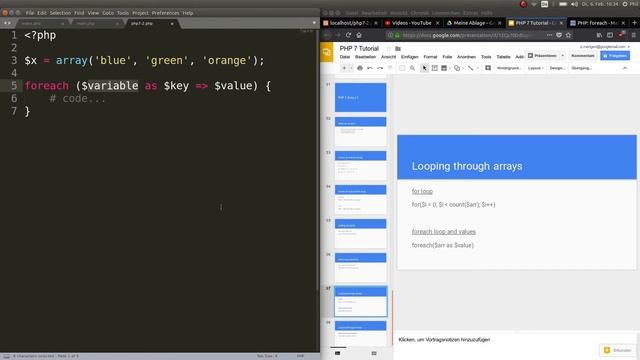Open the Google Slides home icon
The image size is (640, 360).
tap(327, 52)
